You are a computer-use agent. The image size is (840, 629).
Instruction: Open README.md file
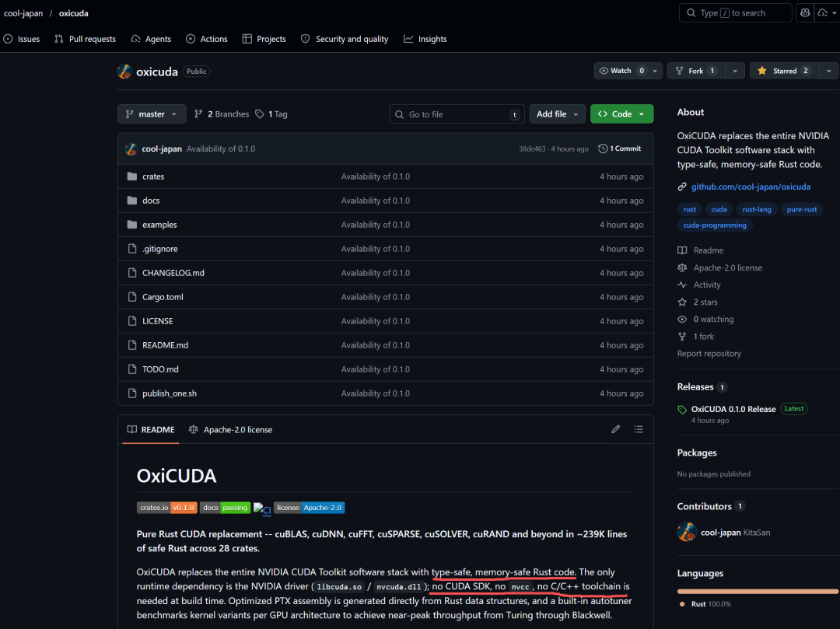pos(165,345)
